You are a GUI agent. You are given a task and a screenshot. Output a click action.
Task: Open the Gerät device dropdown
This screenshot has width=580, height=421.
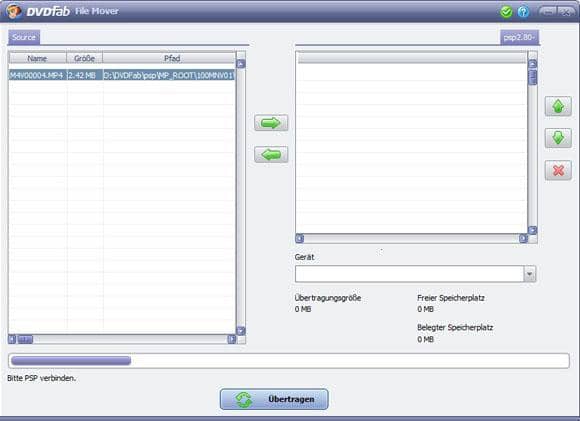[530, 274]
